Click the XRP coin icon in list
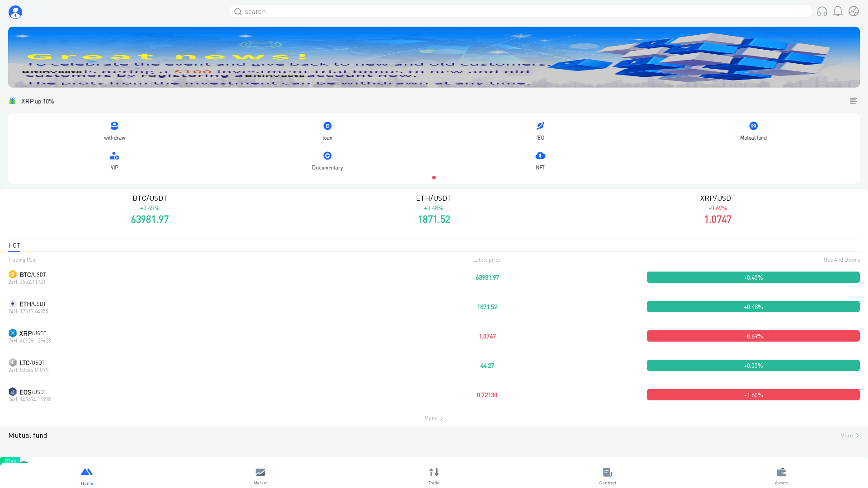Viewport: 868px width, 488px height. click(x=13, y=333)
